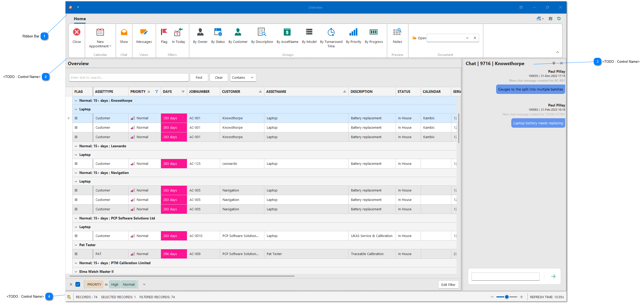Click the Find button
The height and width of the screenshot is (305, 644).
pyautogui.click(x=199, y=77)
